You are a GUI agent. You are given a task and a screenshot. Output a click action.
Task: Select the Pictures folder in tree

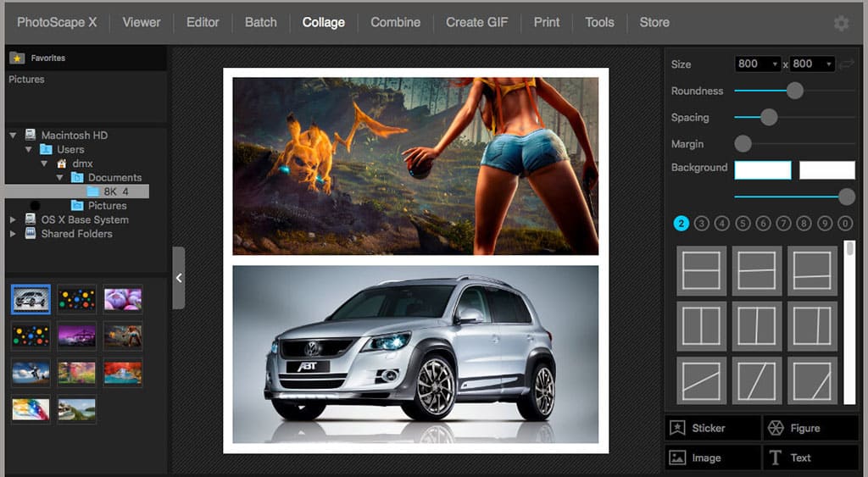coord(98,206)
